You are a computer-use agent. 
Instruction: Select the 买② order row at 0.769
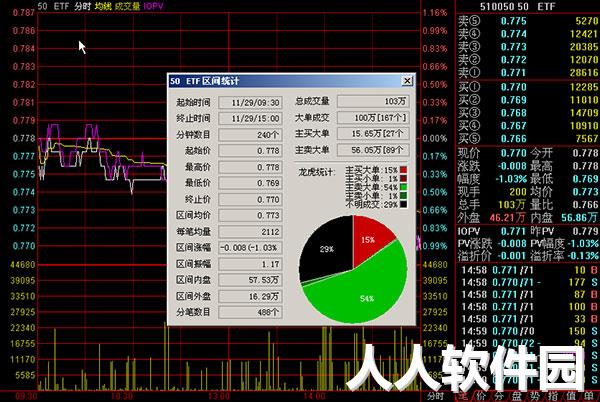click(528, 100)
